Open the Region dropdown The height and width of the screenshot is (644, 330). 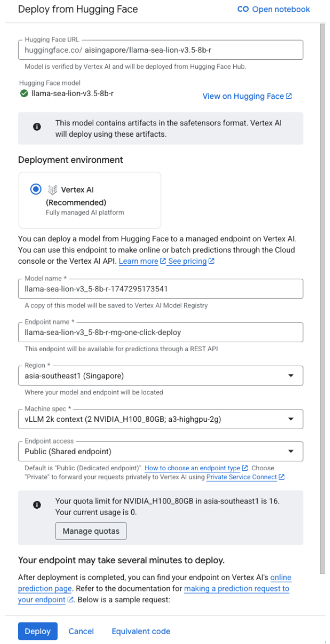(291, 376)
